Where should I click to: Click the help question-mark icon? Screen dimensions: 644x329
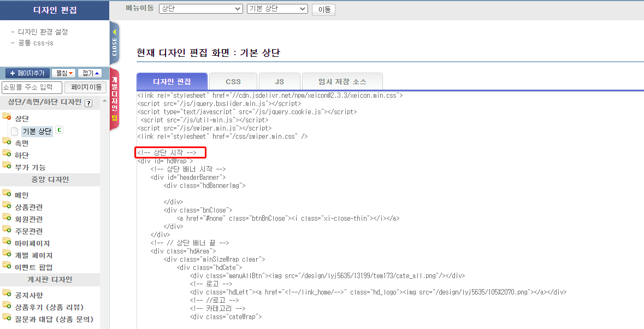tap(88, 103)
